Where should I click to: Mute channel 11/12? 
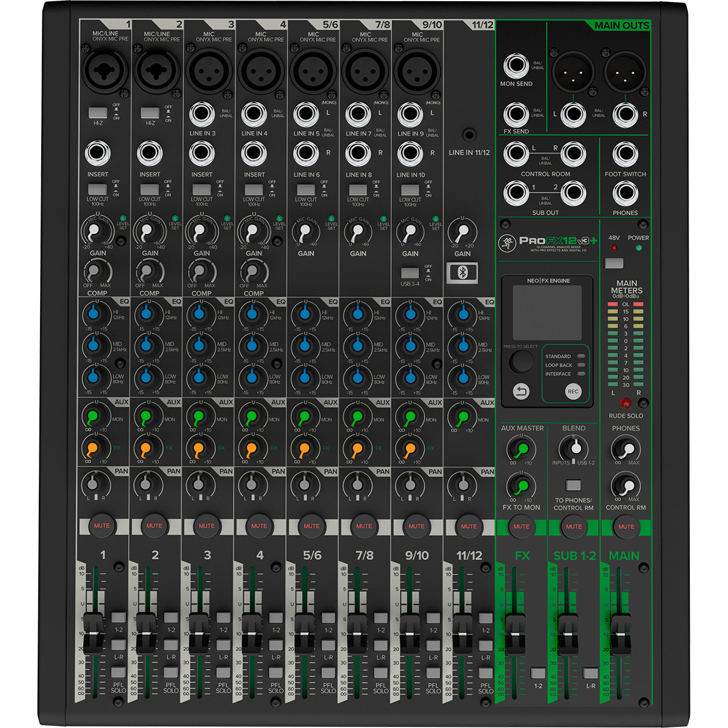tap(469, 526)
